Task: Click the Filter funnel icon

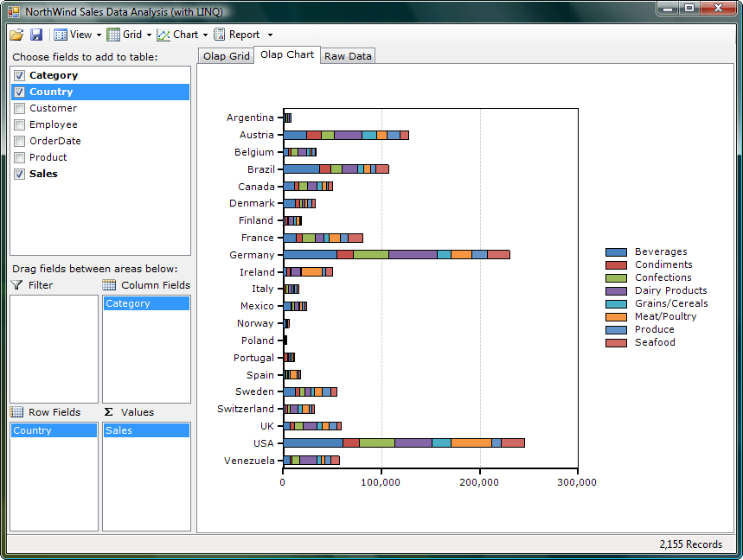Action: 16,285
